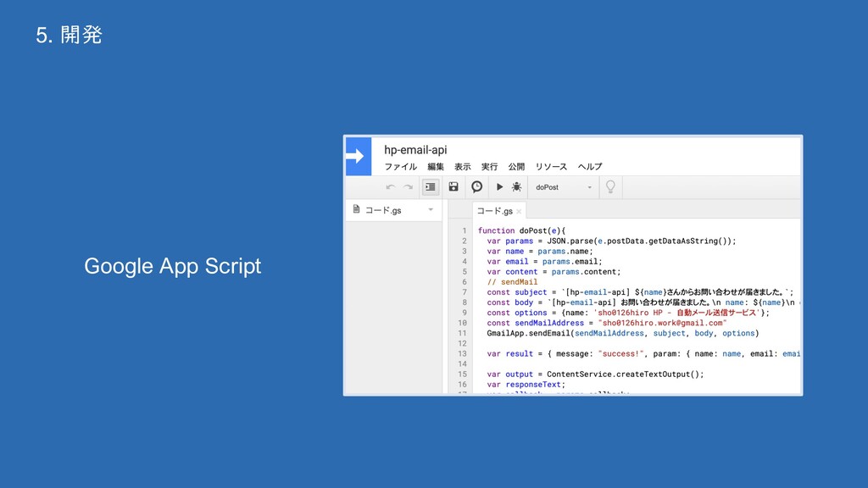Image resolution: width=868 pixels, height=488 pixels.
Task: Expand the コード.gs file options arrow
Action: click(x=431, y=210)
